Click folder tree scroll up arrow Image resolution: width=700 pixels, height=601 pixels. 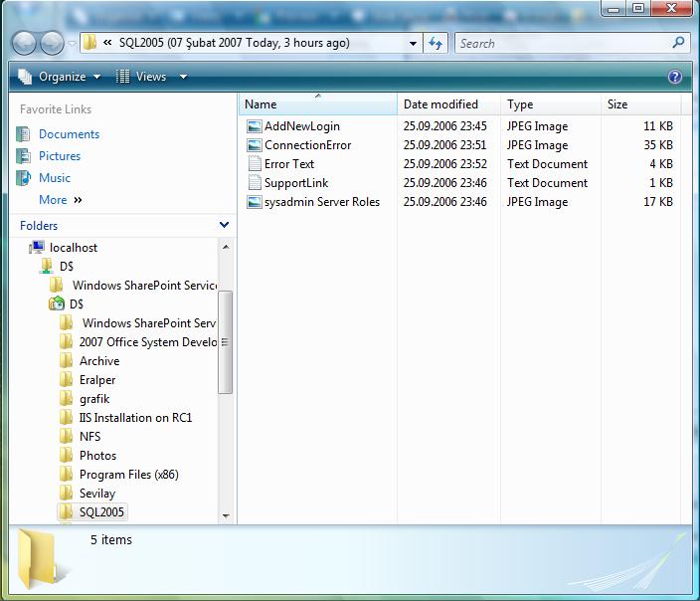pyautogui.click(x=226, y=247)
